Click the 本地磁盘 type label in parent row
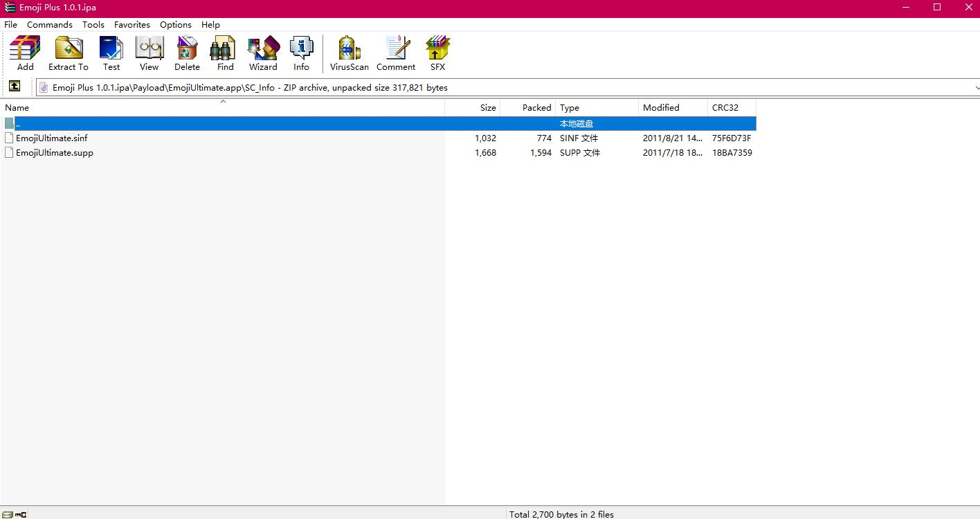 coord(577,123)
